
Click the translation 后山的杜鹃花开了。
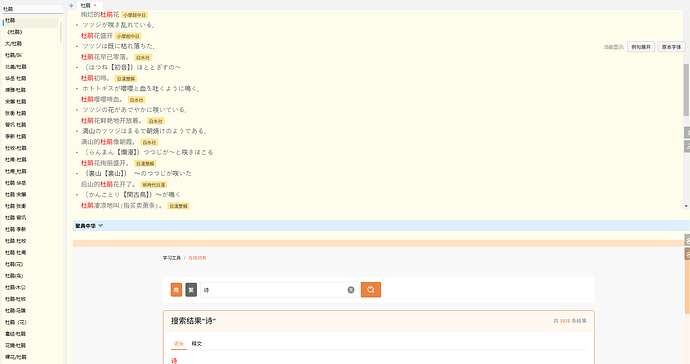coord(109,184)
